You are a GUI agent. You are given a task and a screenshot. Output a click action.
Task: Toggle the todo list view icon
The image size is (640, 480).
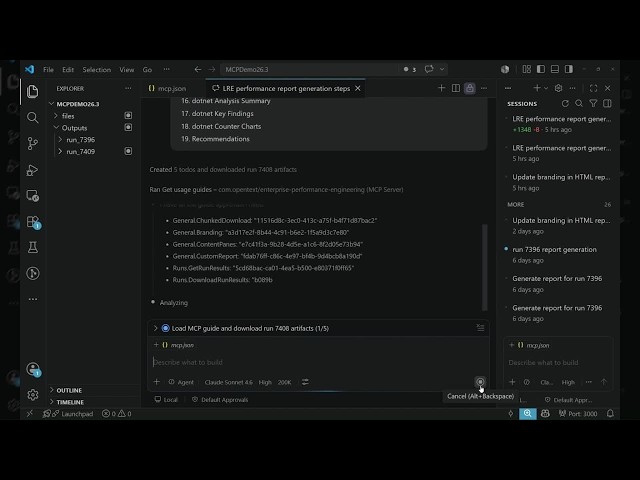point(480,328)
